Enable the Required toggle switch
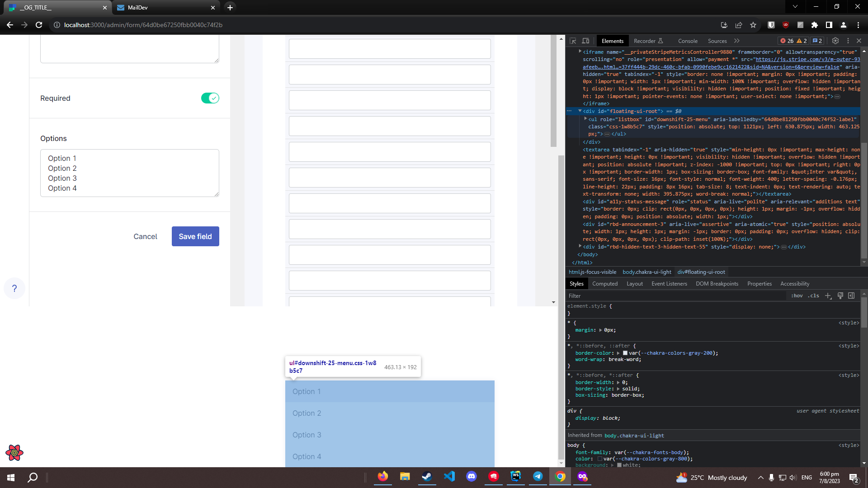868x488 pixels. [x=210, y=98]
